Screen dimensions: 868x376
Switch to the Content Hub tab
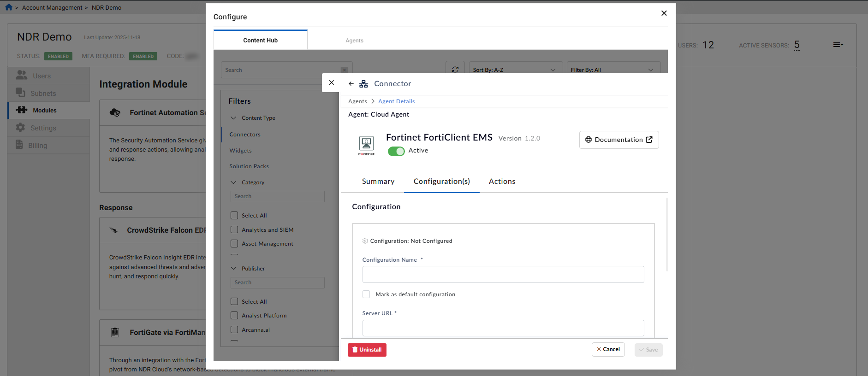pos(261,40)
